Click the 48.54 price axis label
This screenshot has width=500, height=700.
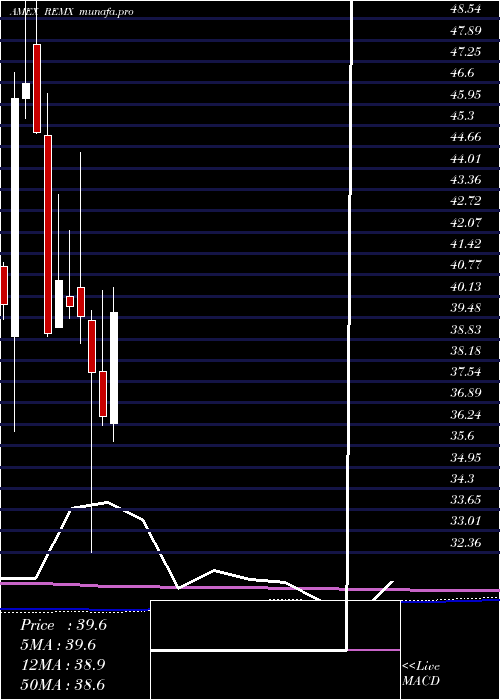[x=466, y=9]
